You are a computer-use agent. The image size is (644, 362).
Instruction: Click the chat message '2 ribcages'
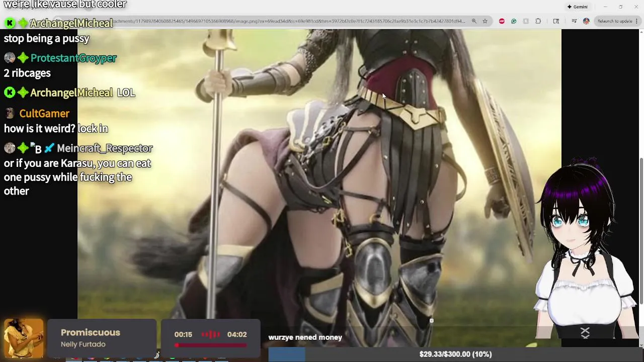pyautogui.click(x=27, y=73)
